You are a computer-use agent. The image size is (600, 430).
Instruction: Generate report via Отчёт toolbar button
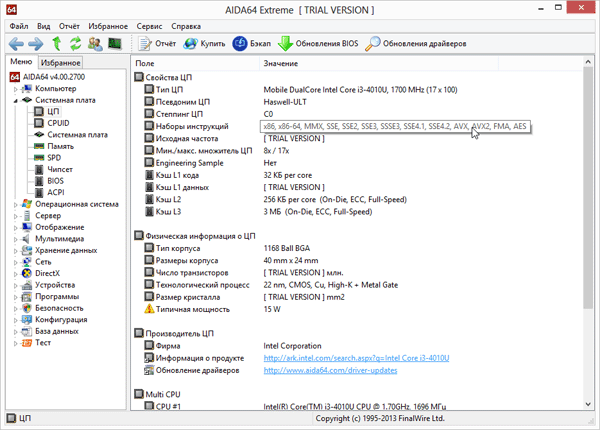click(x=157, y=44)
